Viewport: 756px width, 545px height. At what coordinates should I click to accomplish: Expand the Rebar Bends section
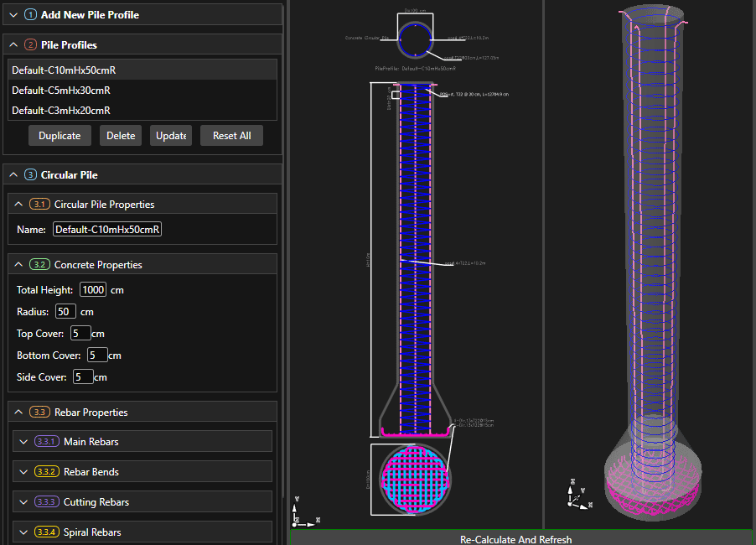tap(23, 472)
